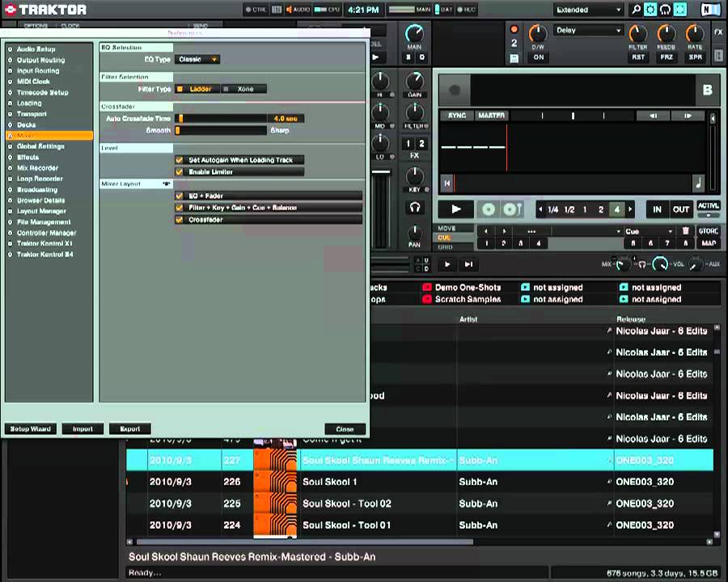
Task: Skip forward in the preview player
Action: click(x=468, y=264)
